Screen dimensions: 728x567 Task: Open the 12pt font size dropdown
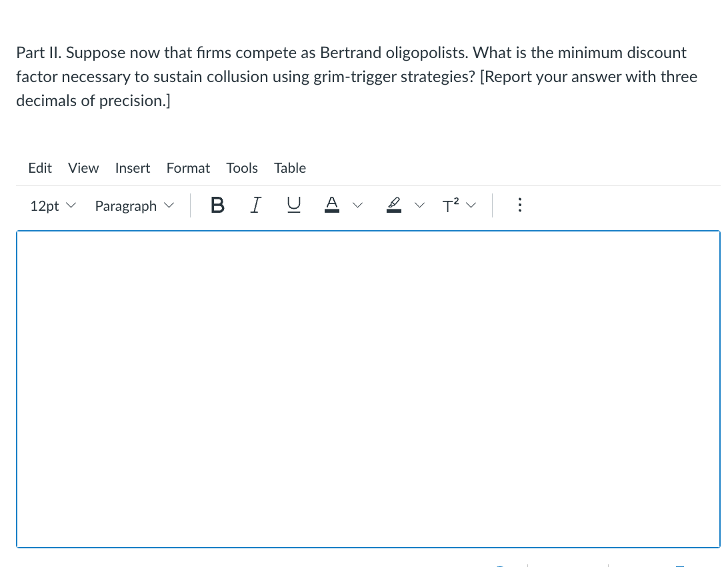pos(53,205)
